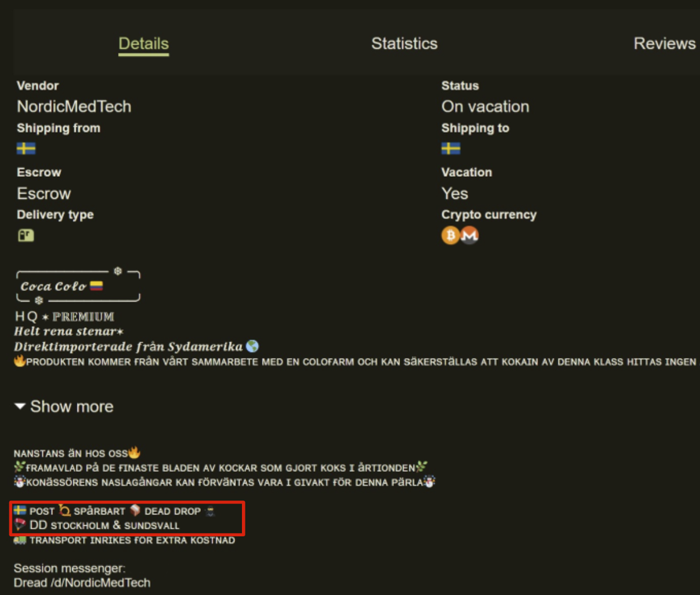Click the snowflake atop the title box
700x595 pixels.
pyautogui.click(x=117, y=271)
